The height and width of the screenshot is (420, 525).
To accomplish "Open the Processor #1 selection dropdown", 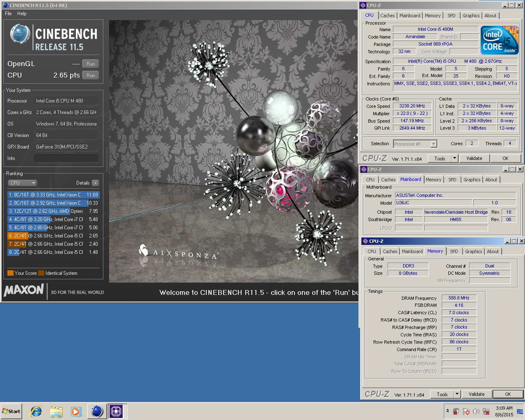I will click(x=415, y=144).
